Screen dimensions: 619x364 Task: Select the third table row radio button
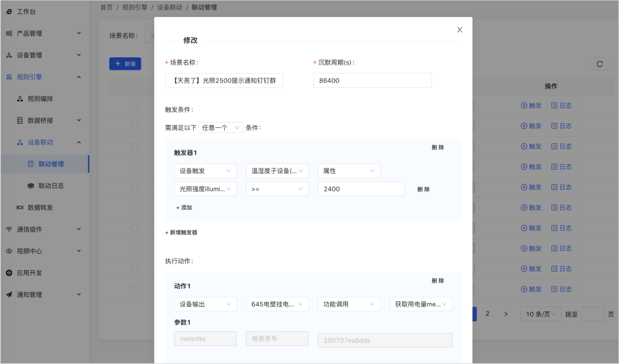click(x=134, y=147)
